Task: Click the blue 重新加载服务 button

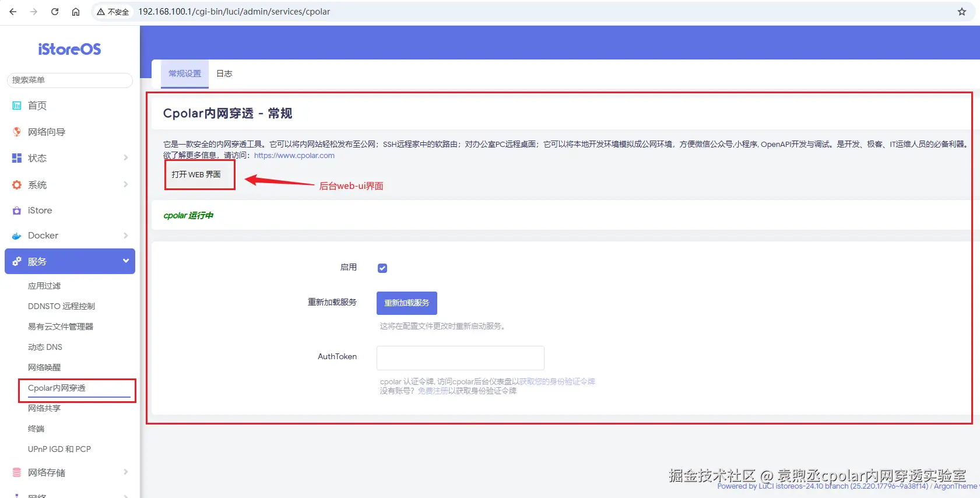Action: pos(407,303)
